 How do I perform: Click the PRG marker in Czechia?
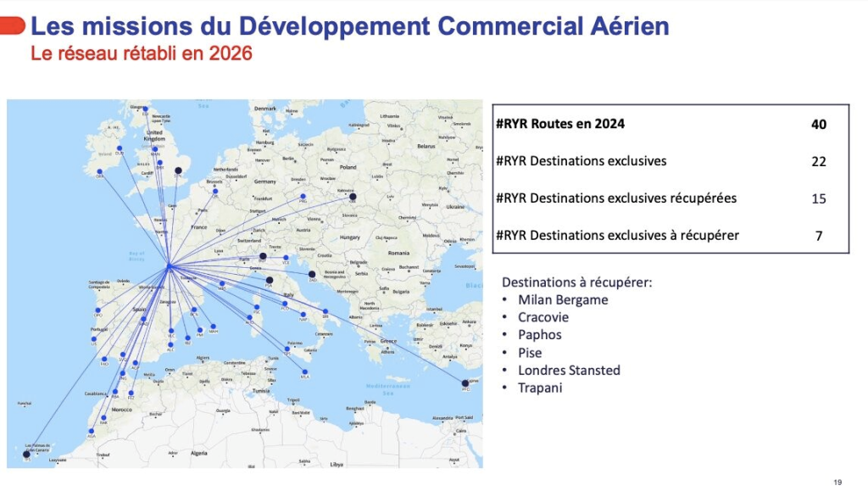[303, 197]
